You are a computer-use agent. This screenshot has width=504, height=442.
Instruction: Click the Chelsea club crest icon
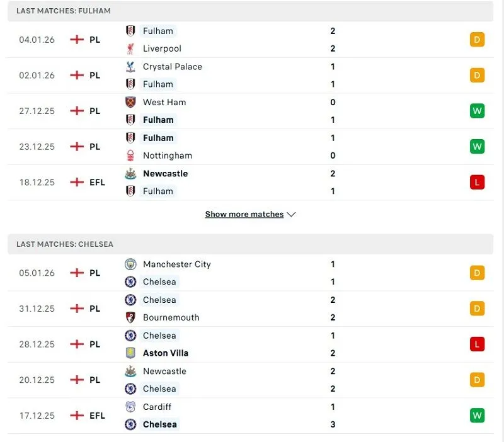pos(130,281)
